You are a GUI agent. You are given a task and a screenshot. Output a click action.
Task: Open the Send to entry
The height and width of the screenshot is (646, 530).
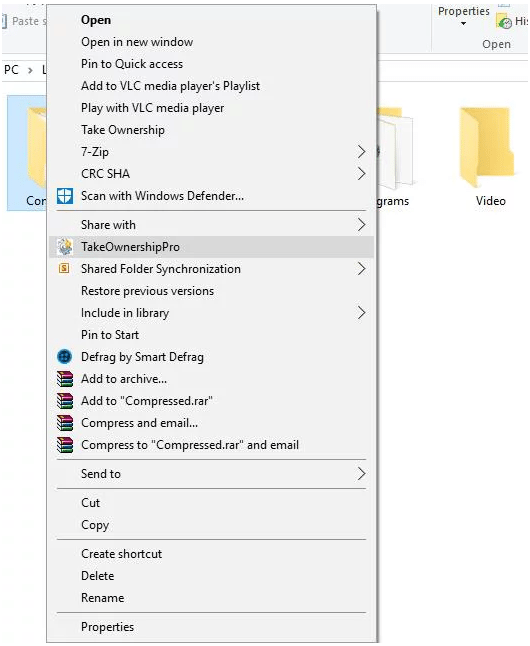(211, 474)
